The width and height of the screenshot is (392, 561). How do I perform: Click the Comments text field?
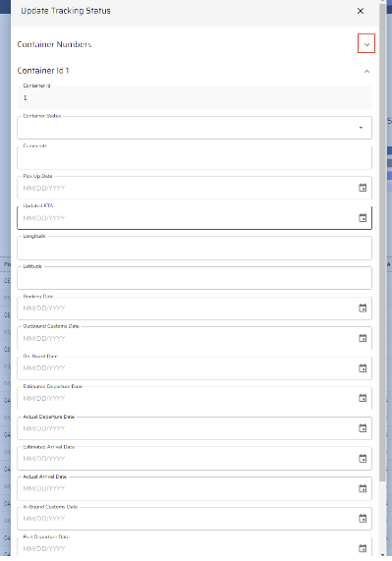[195, 157]
